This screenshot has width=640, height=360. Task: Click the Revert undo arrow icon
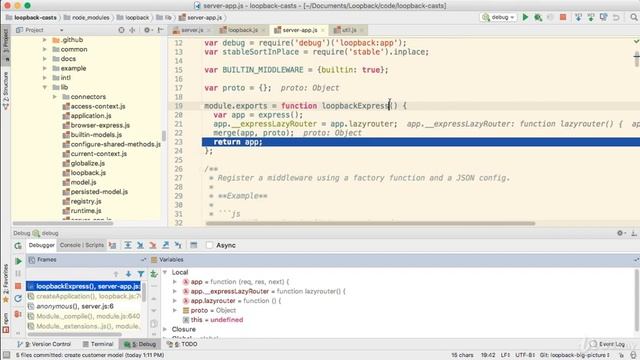tap(616, 17)
